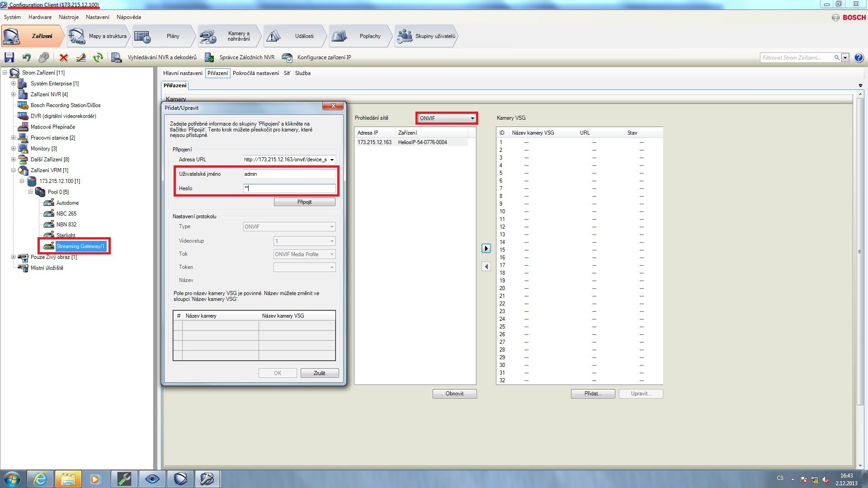Open the Hardware menu
The width and height of the screenshot is (868, 488).
coord(40,17)
